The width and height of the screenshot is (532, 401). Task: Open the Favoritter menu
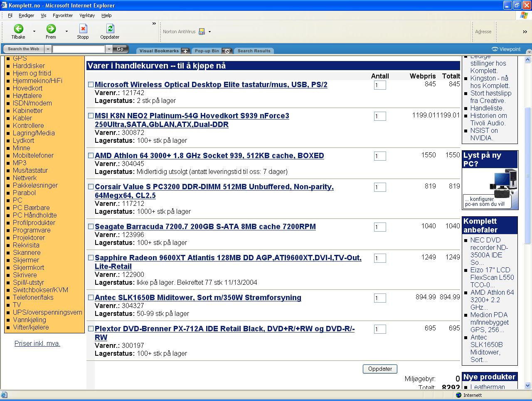point(63,15)
